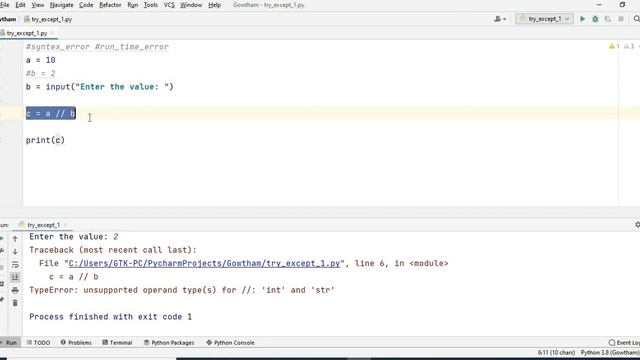This screenshot has height=360, width=640.
Task: Open the Help menu
Action: pos(214,5)
